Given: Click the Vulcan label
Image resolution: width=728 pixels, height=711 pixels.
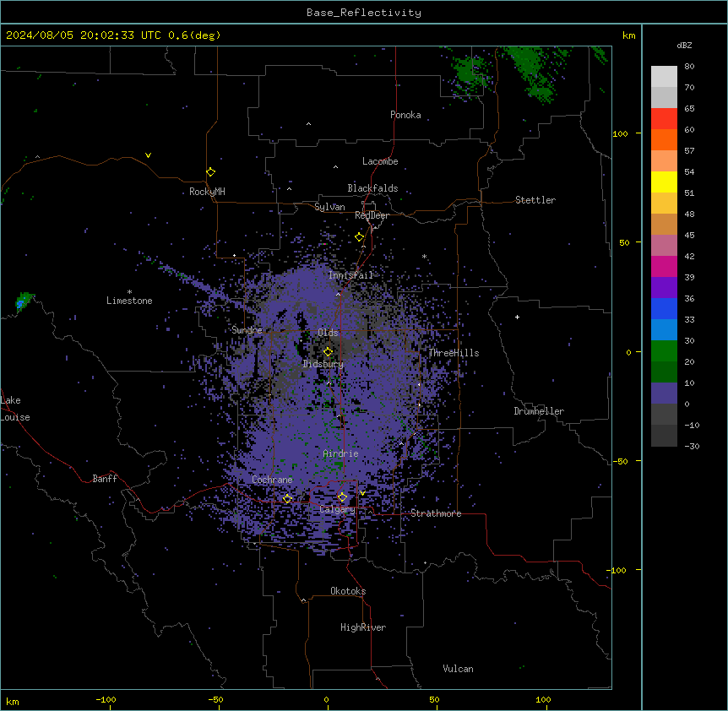Looking at the screenshot, I should [459, 669].
